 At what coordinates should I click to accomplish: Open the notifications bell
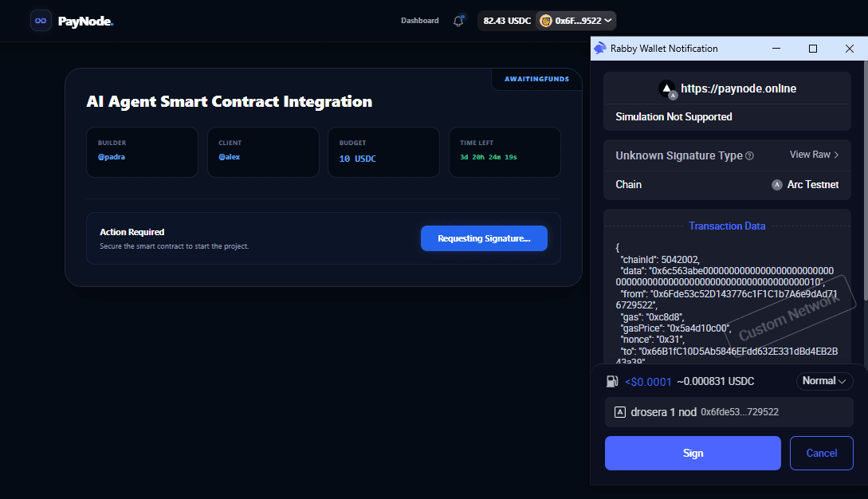pyautogui.click(x=458, y=21)
